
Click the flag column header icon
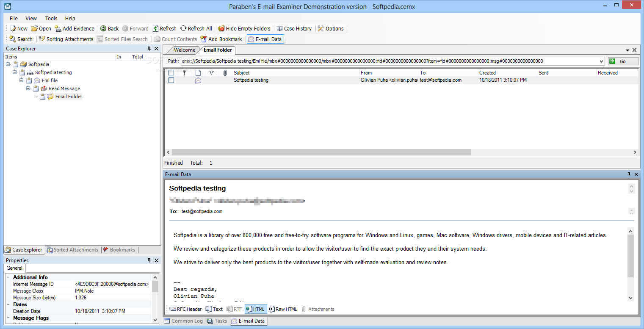click(x=212, y=73)
